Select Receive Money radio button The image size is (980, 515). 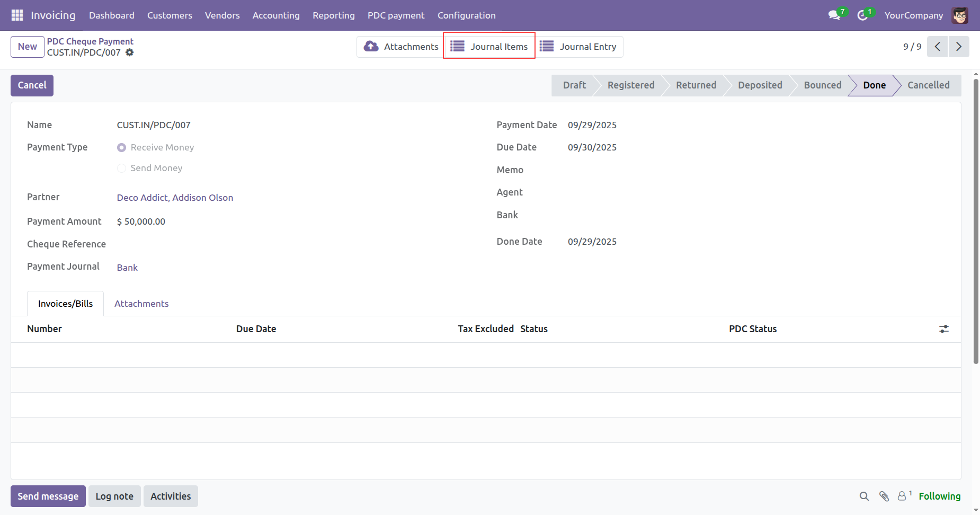point(122,148)
